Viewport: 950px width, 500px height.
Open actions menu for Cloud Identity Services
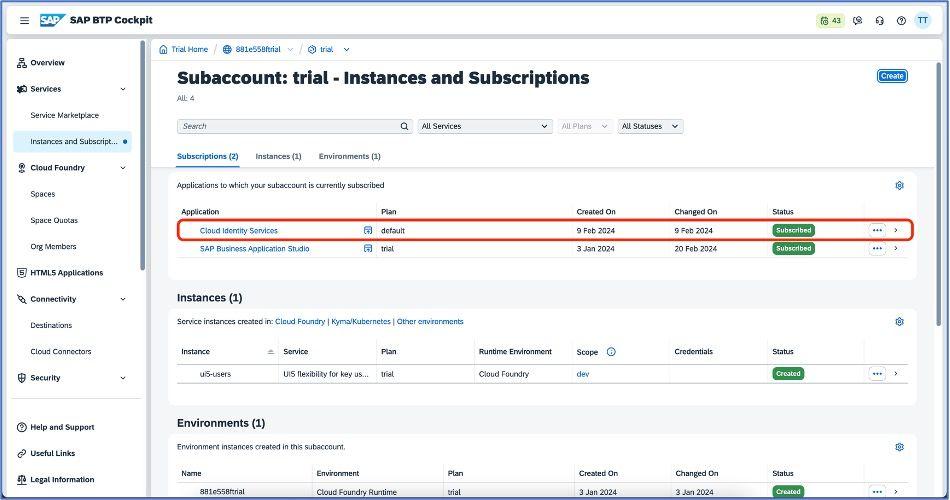(877, 230)
